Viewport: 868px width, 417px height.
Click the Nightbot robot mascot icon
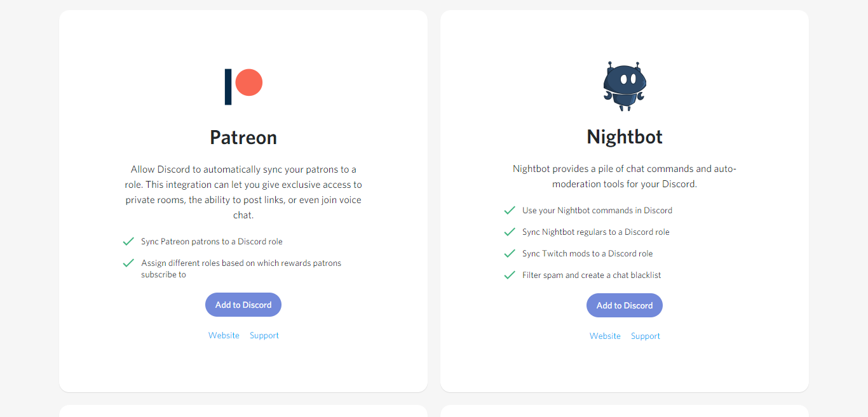pyautogui.click(x=625, y=86)
